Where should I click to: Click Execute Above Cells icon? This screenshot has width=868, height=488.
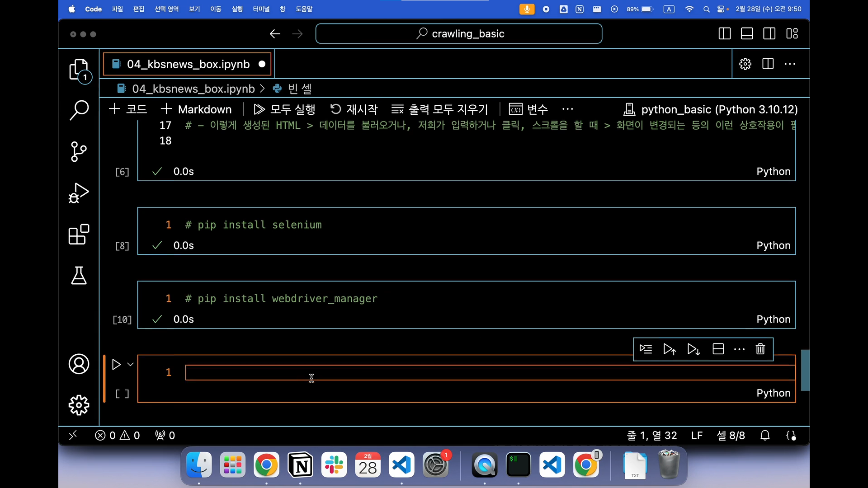coord(670,349)
